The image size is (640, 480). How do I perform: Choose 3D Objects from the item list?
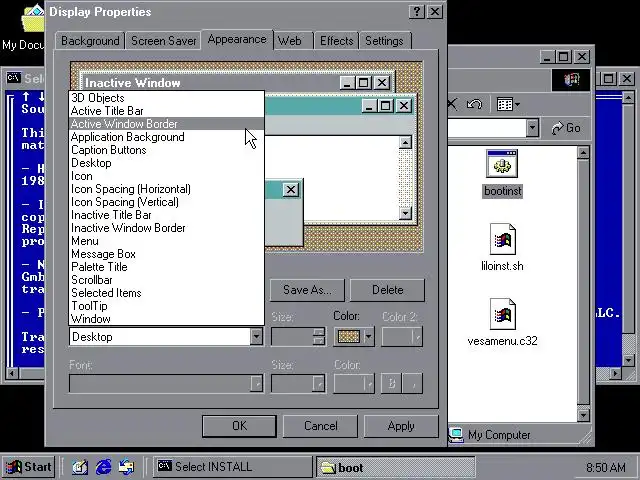(x=167, y=98)
